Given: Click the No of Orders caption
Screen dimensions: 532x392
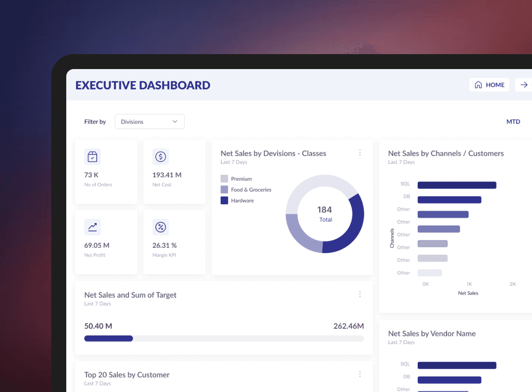Looking at the screenshot, I should [x=98, y=184].
